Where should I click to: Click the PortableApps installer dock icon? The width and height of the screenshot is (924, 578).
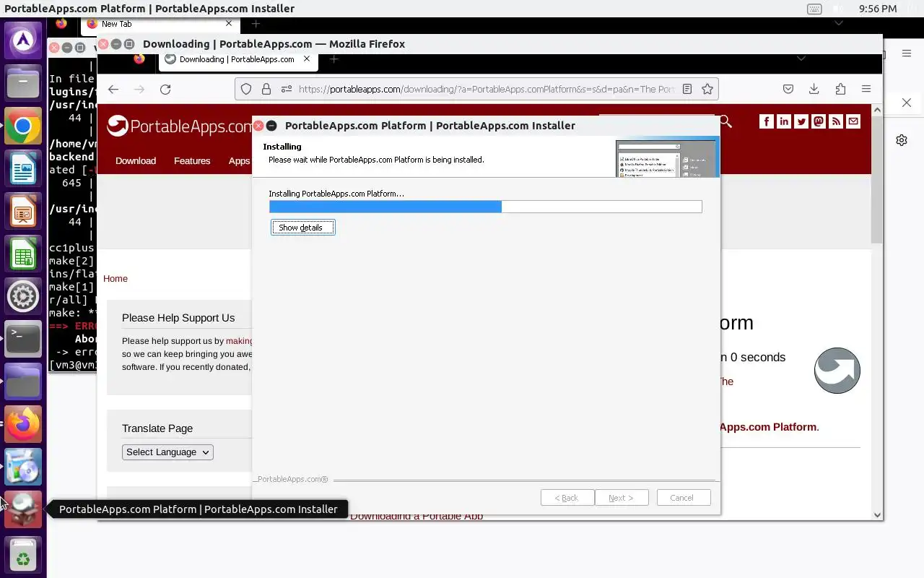[x=23, y=509]
